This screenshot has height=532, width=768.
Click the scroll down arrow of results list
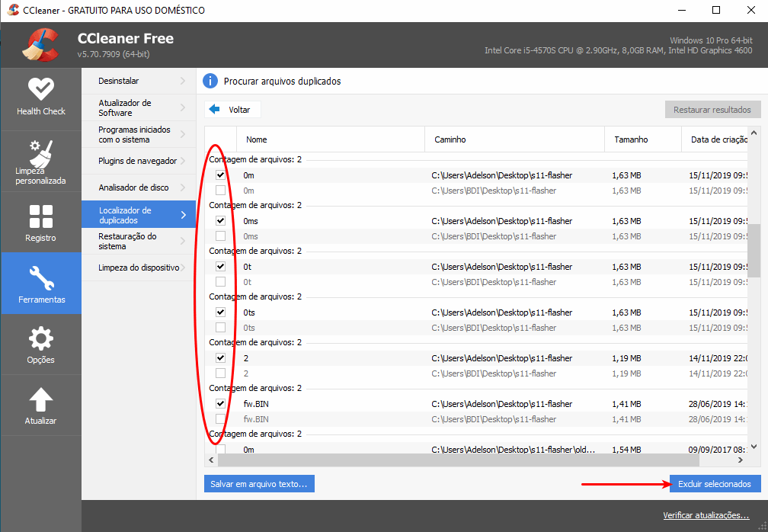point(754,447)
